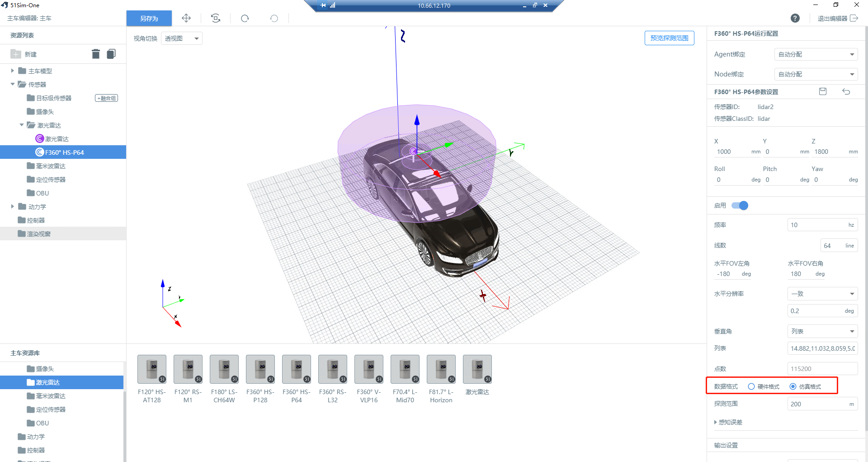868x462 pixels.
Task: Click the exit editor arrow icon
Action: [x=854, y=18]
